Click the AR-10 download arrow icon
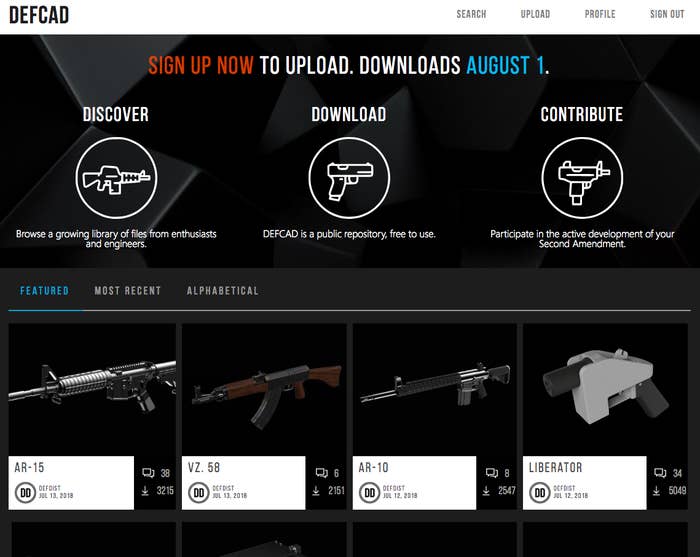The height and width of the screenshot is (557, 700). tap(486, 490)
